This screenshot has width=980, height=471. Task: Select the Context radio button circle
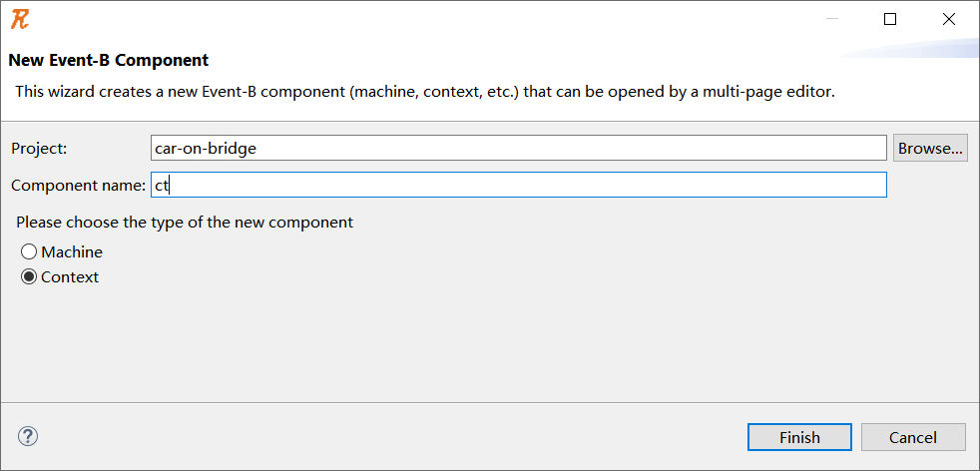coord(29,277)
